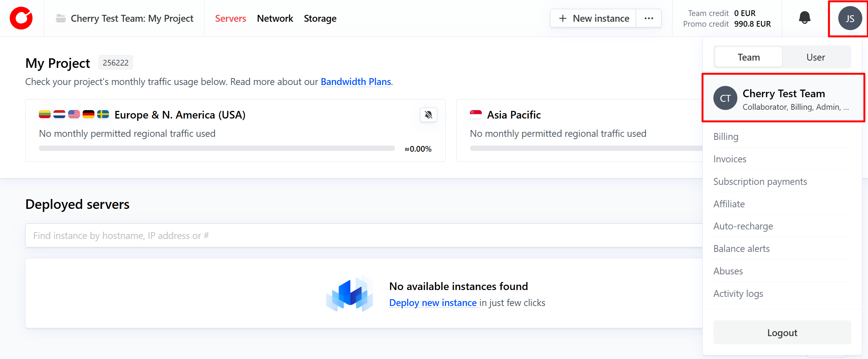Click the CT team avatar icon
This screenshot has height=359, width=868.
[725, 98]
